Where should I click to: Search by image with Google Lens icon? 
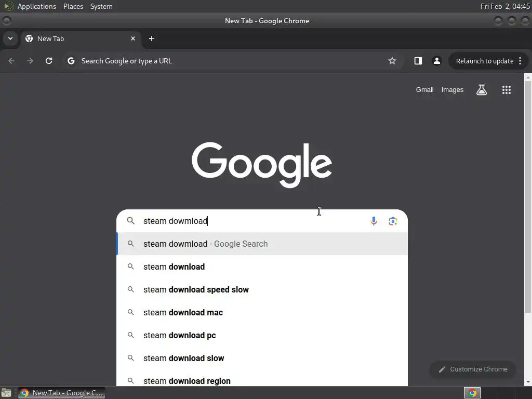[x=393, y=221]
